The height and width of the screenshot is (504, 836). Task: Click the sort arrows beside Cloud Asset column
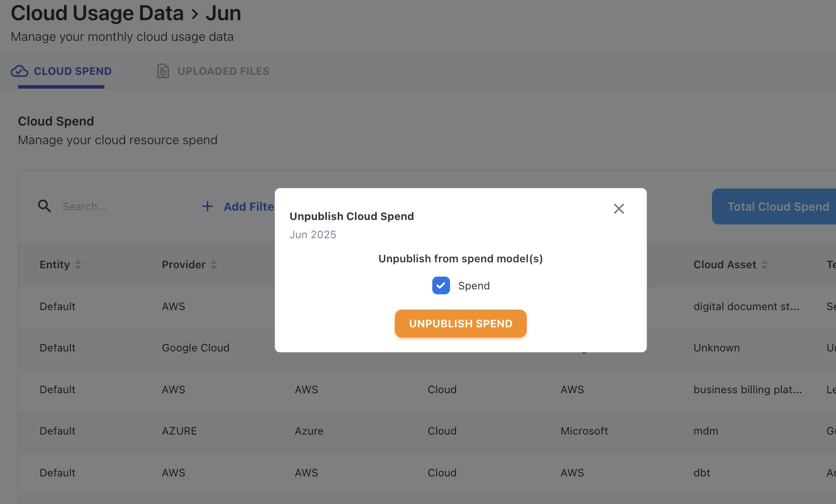click(764, 264)
